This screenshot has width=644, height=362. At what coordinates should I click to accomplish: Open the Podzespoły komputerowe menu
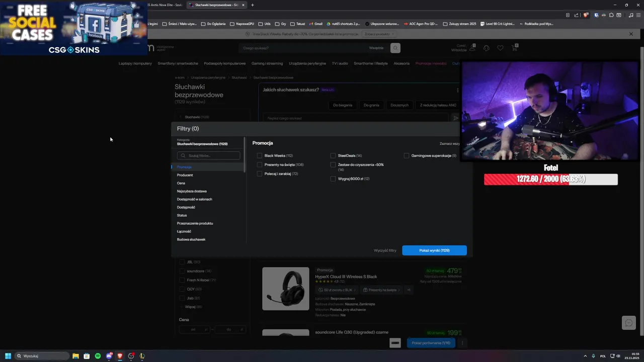click(x=225, y=64)
